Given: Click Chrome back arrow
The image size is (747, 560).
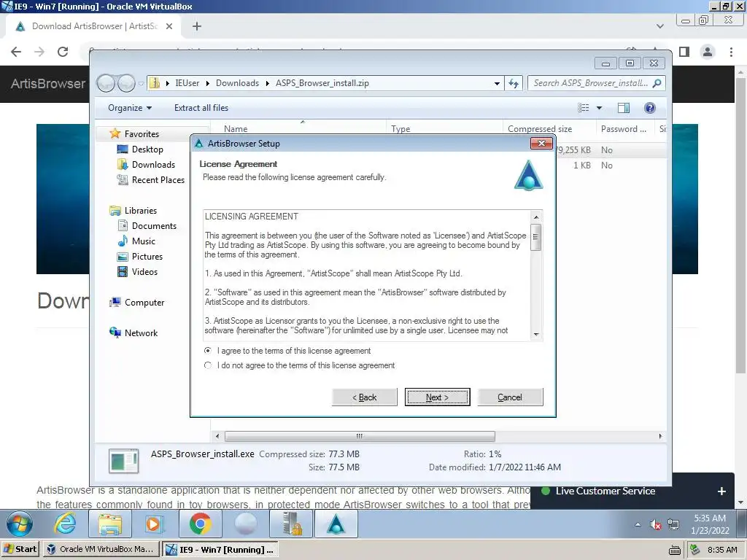Looking at the screenshot, I should [x=16, y=52].
